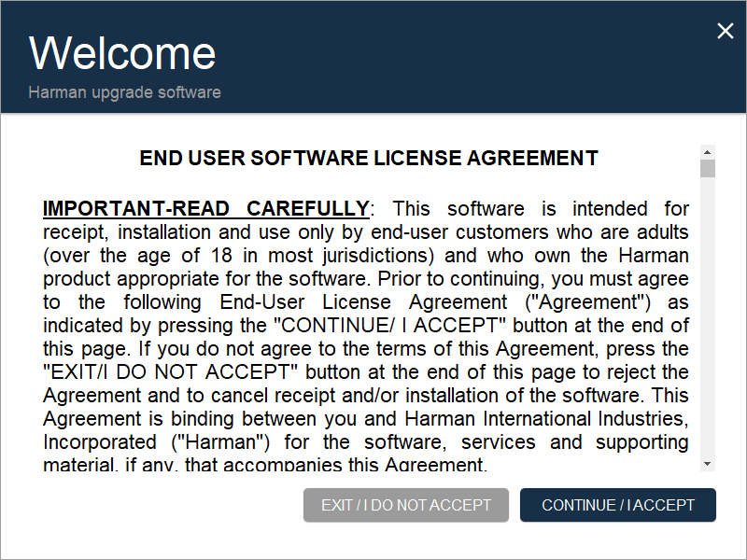Click the license scrollbar thumb
The image size is (747, 560).
[x=707, y=168]
